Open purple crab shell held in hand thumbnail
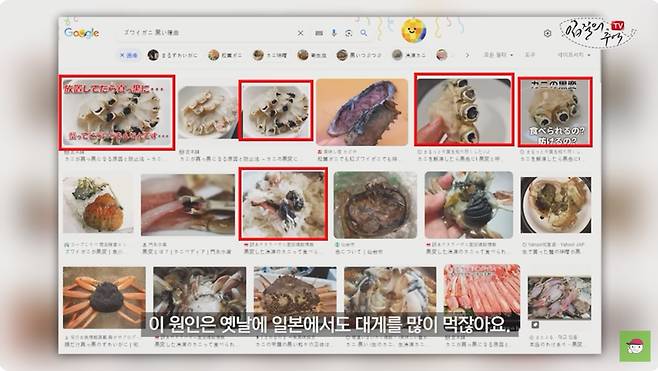 point(362,112)
